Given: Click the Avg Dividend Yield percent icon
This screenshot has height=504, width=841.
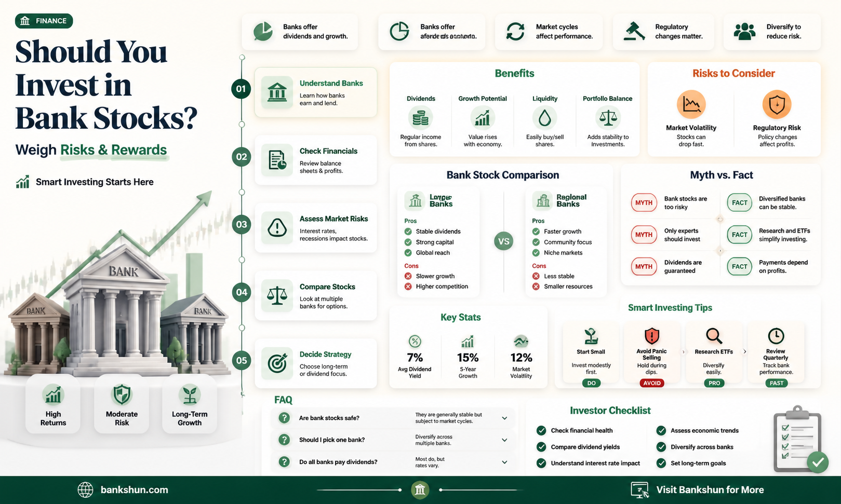Looking at the screenshot, I should point(415,341).
